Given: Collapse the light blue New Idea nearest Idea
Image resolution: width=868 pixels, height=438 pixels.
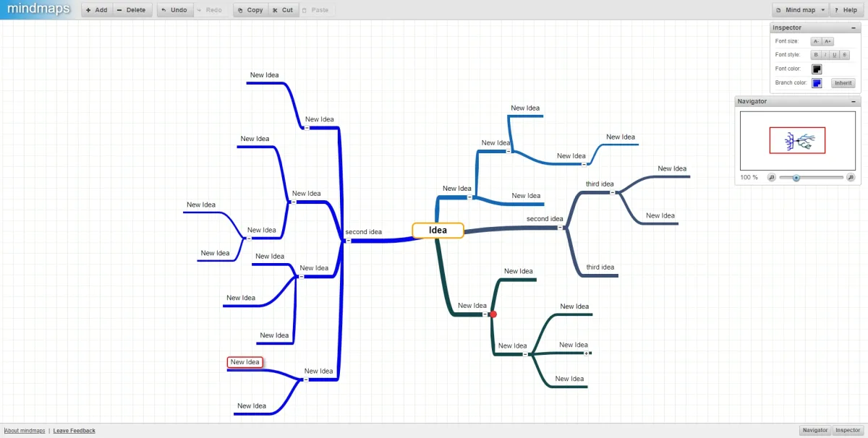Looking at the screenshot, I should point(470,197).
